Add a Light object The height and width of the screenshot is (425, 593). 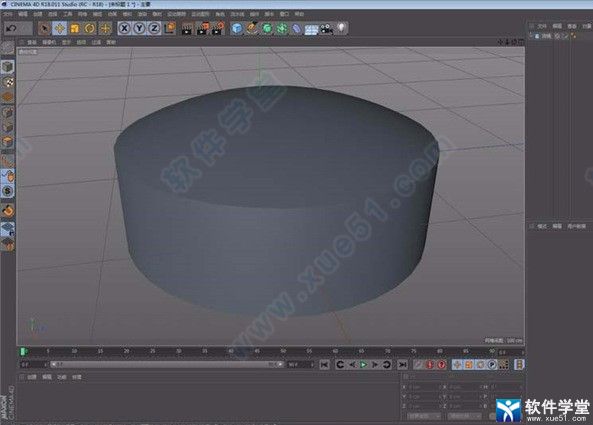pyautogui.click(x=342, y=28)
